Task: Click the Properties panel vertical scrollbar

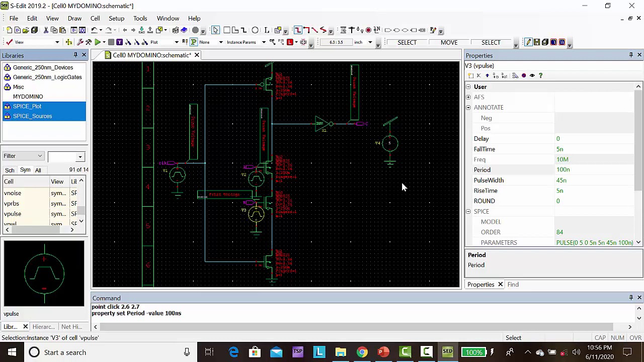Action: tap(638, 164)
